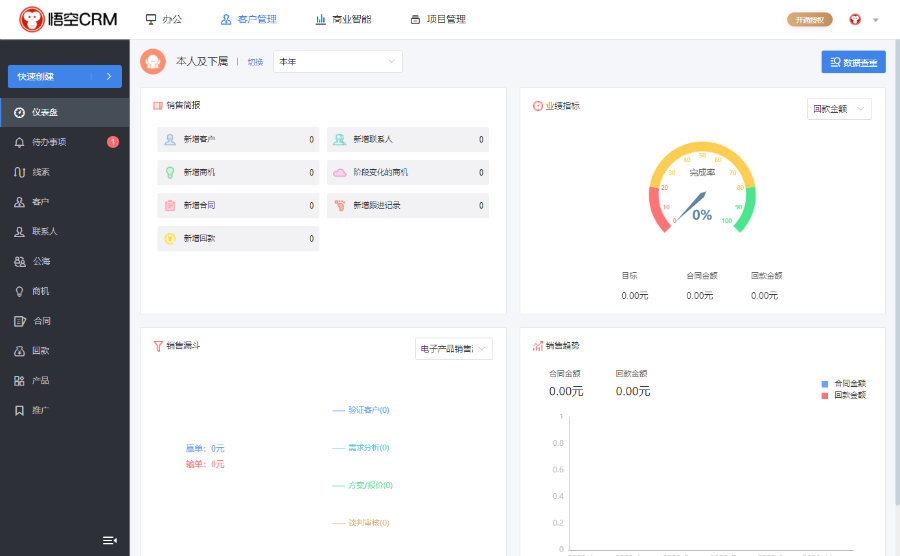Click the 切换 link beside 本人及下属
The height and width of the screenshot is (556, 900).
click(x=255, y=62)
